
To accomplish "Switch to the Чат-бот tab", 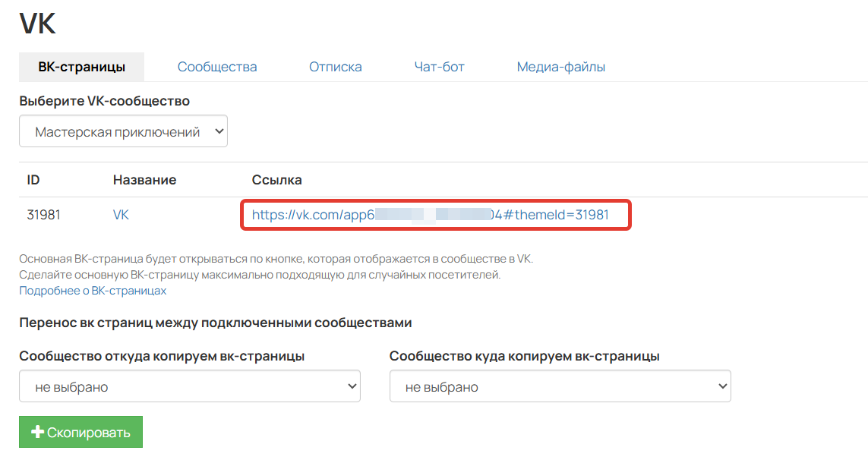I will point(440,67).
